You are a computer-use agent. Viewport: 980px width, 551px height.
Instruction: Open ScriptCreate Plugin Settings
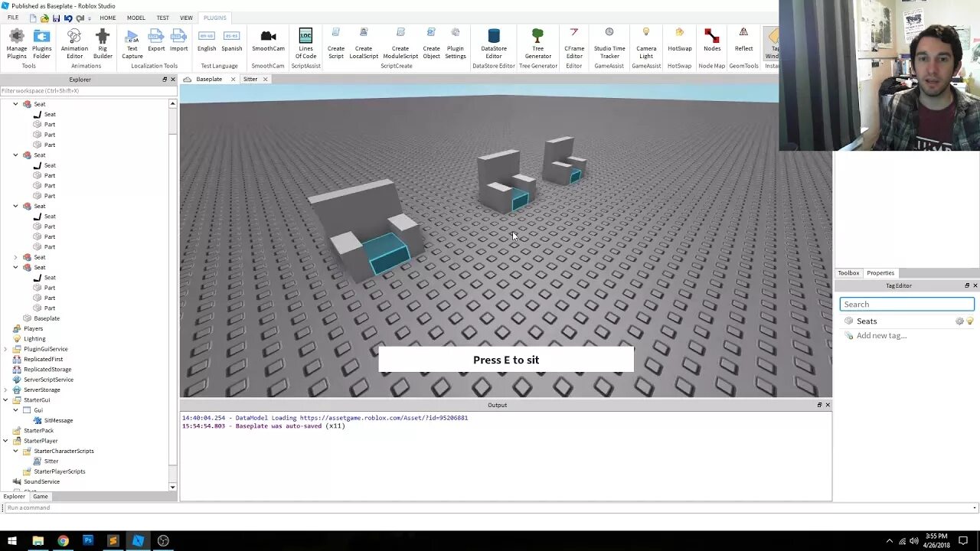tap(456, 44)
